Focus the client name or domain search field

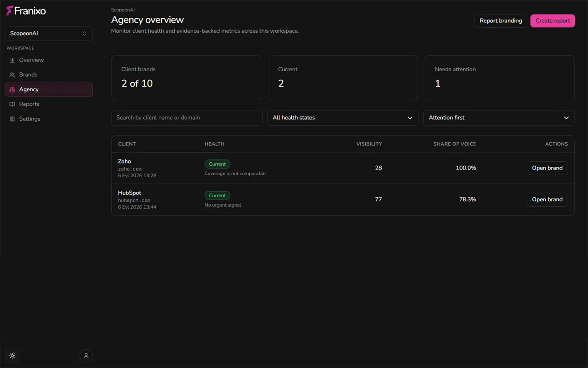click(x=186, y=118)
